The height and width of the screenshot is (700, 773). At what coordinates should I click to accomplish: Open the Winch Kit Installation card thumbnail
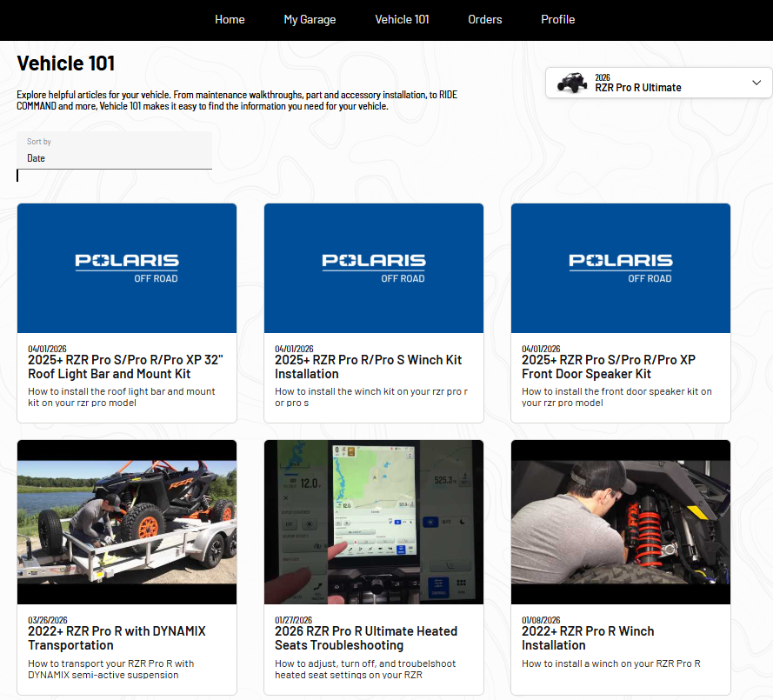pos(374,268)
